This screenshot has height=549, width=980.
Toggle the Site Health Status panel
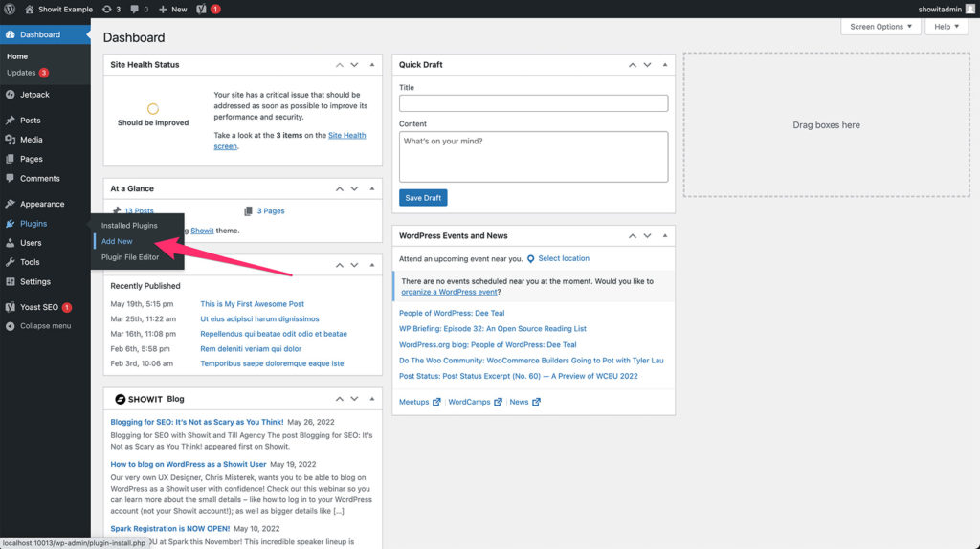370,65
